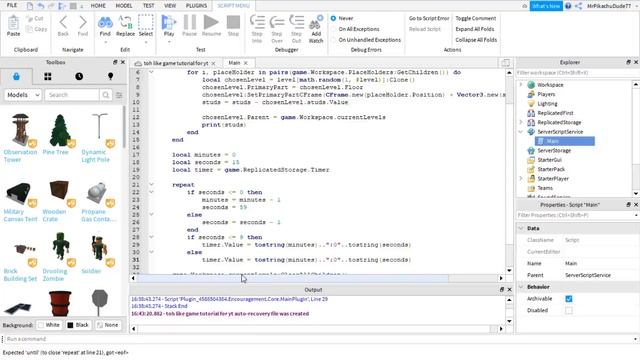
Task: Fold the repeat block at line 21
Action: pos(151,184)
